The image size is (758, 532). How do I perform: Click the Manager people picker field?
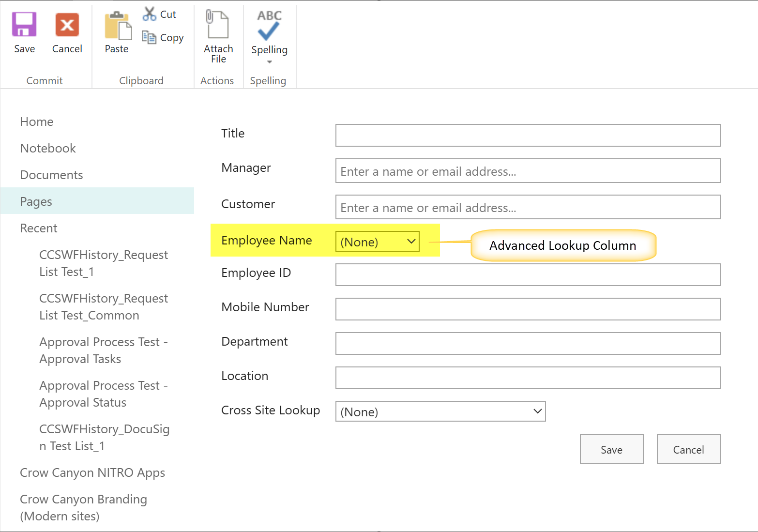(528, 171)
